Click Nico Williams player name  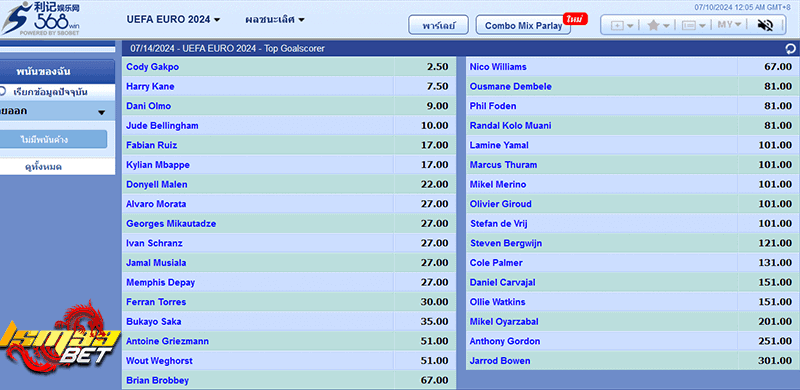498,67
